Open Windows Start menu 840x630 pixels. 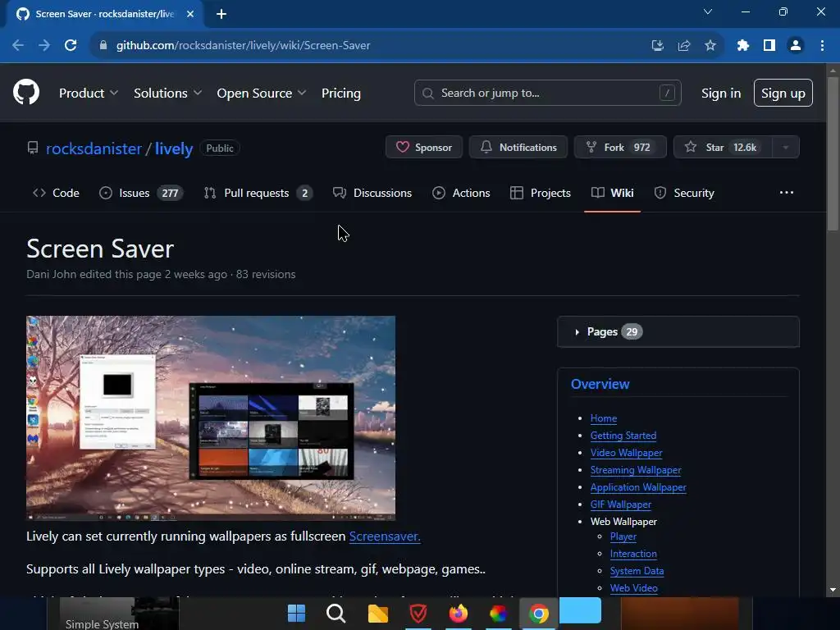[x=296, y=613]
